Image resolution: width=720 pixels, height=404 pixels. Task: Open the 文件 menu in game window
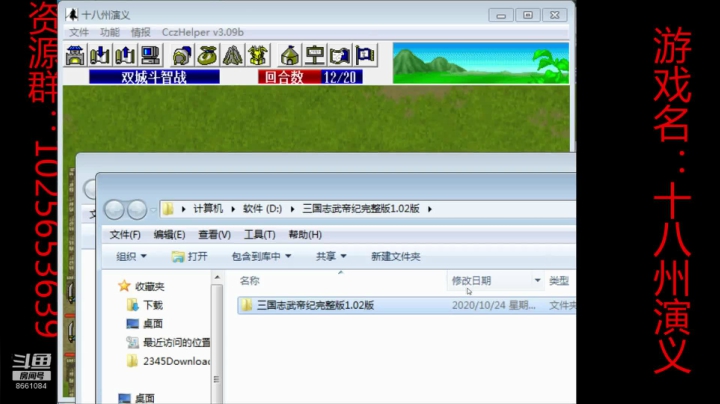[x=79, y=32]
